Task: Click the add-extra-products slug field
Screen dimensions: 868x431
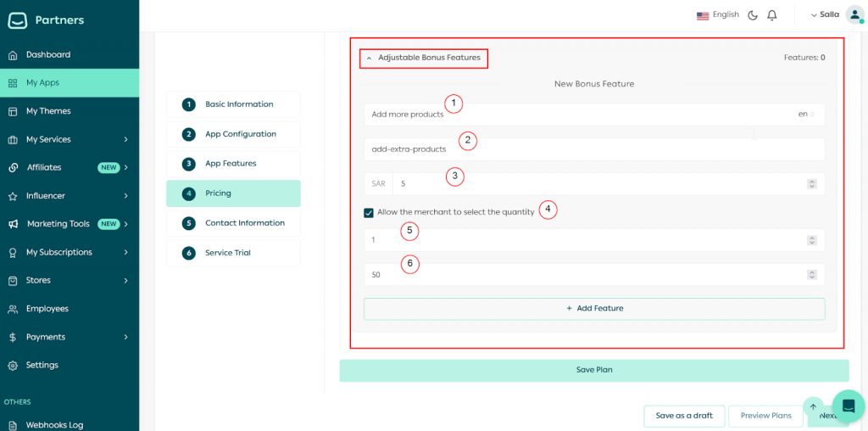Action: [593, 149]
